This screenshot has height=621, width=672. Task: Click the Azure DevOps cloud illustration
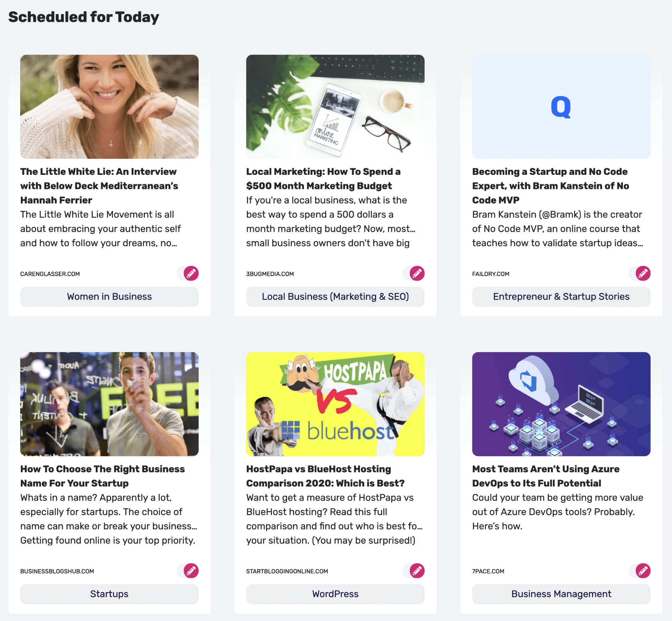click(x=533, y=380)
